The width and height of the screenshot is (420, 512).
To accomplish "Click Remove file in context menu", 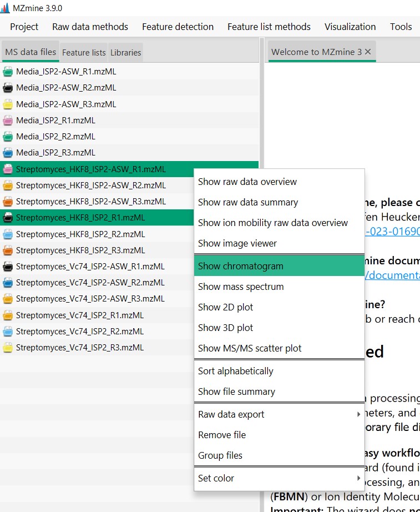I will 222,435.
